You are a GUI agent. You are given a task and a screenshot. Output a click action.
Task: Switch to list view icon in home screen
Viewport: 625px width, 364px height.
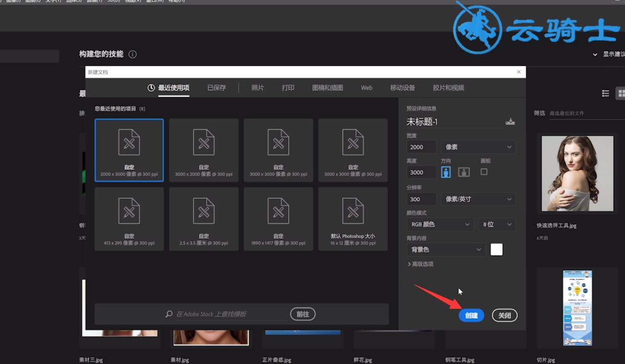pos(606,93)
